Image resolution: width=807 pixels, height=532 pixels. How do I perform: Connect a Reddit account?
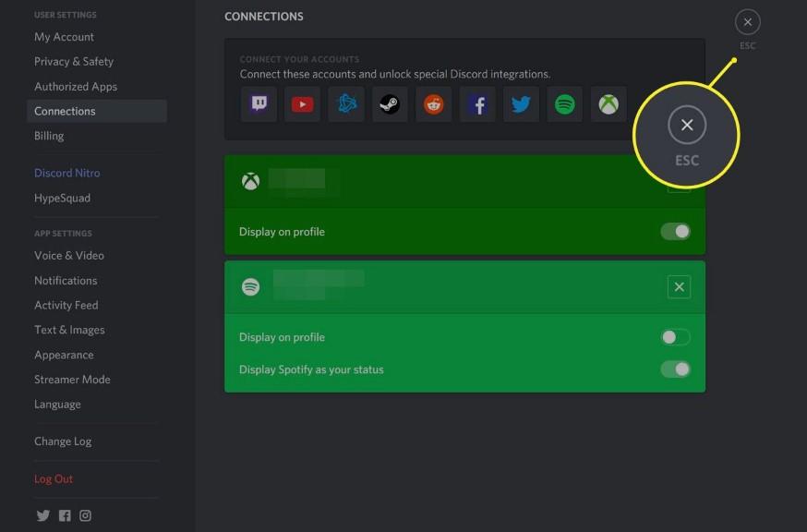[433, 104]
